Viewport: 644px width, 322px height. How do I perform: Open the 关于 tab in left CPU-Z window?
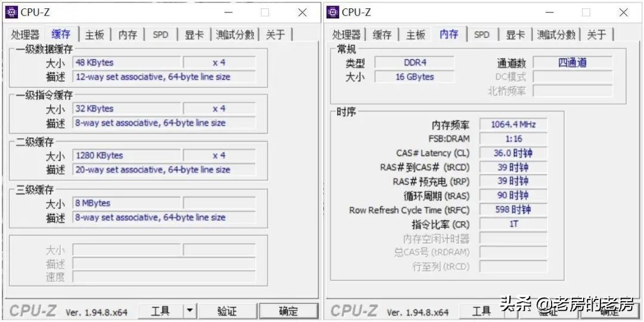coord(275,35)
